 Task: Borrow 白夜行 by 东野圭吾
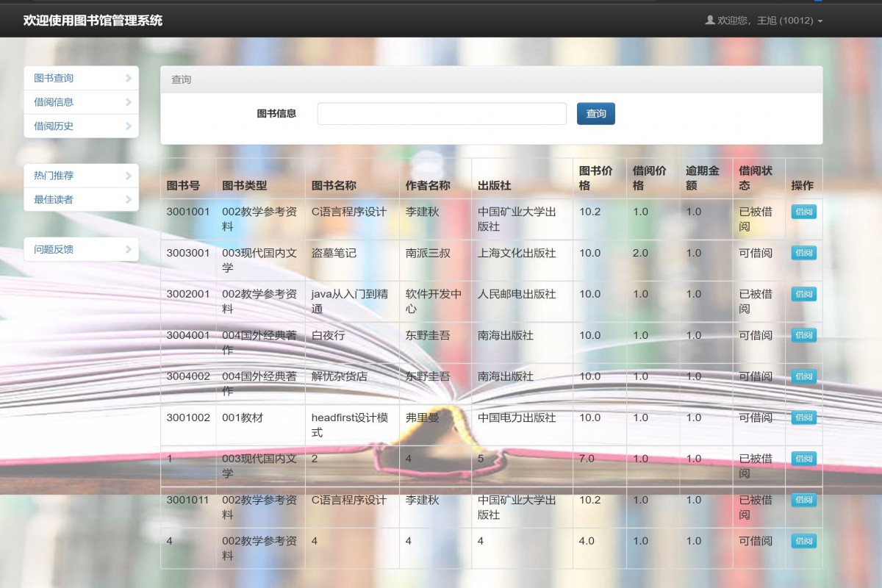point(803,334)
